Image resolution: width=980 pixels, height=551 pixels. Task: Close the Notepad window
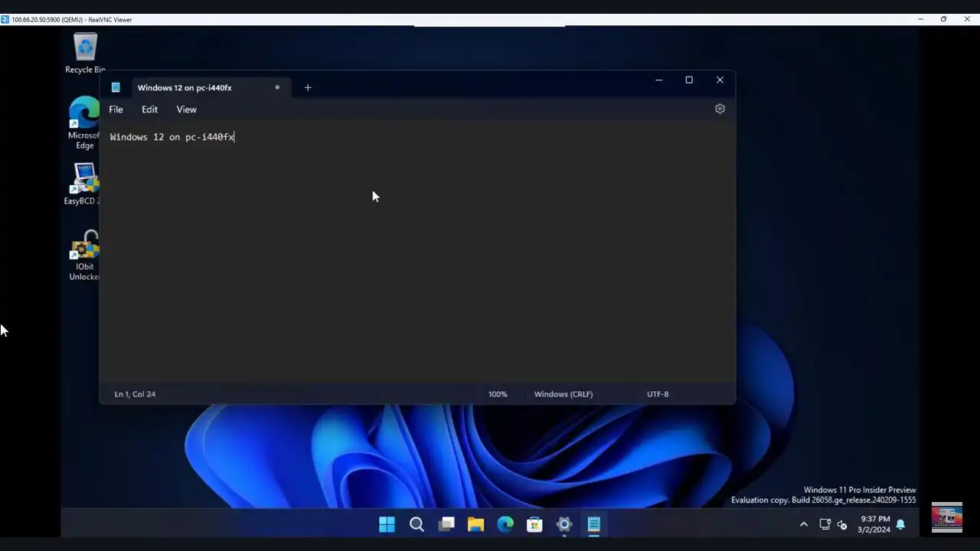720,80
